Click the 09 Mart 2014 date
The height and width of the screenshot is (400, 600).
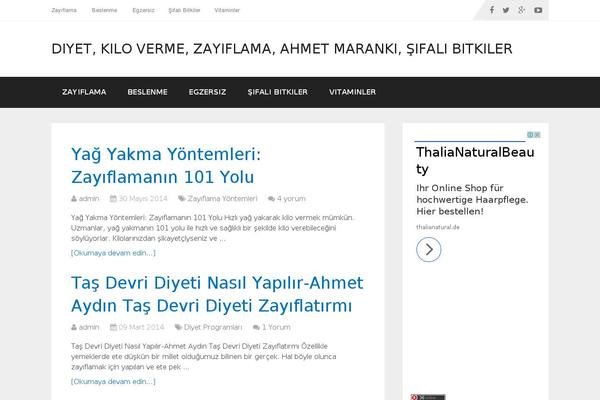[x=141, y=327]
